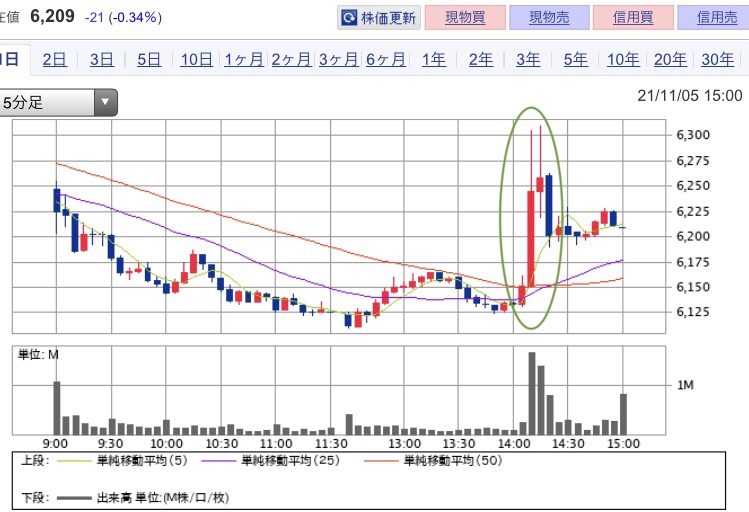Open the 5年 chart period
Image resolution: width=749 pixels, height=512 pixels.
pos(575,60)
